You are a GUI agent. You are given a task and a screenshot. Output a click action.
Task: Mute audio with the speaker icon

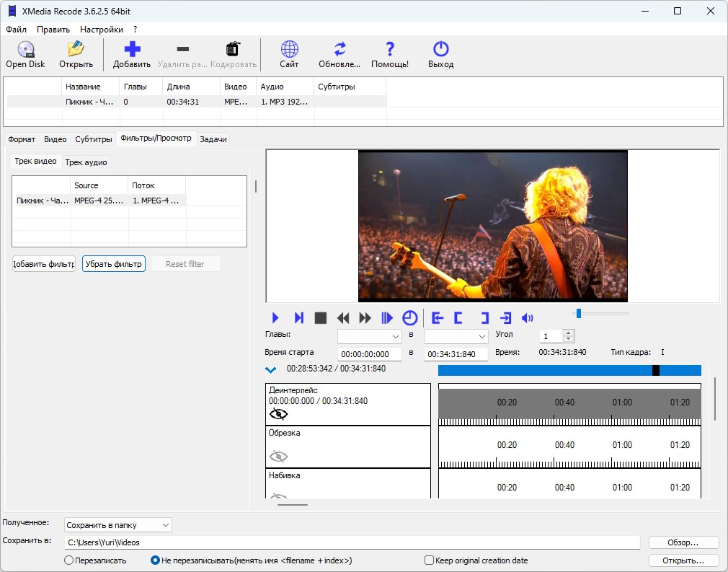point(528,318)
